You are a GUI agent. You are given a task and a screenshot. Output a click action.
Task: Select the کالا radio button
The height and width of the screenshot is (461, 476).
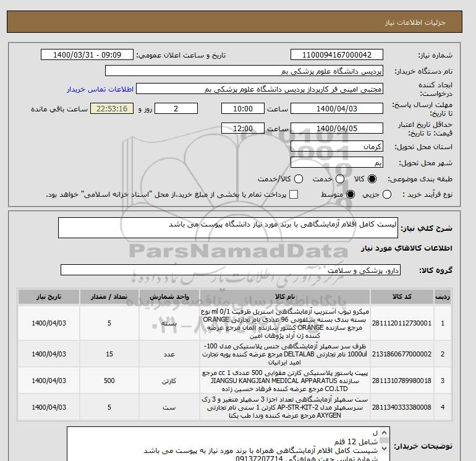click(372, 179)
